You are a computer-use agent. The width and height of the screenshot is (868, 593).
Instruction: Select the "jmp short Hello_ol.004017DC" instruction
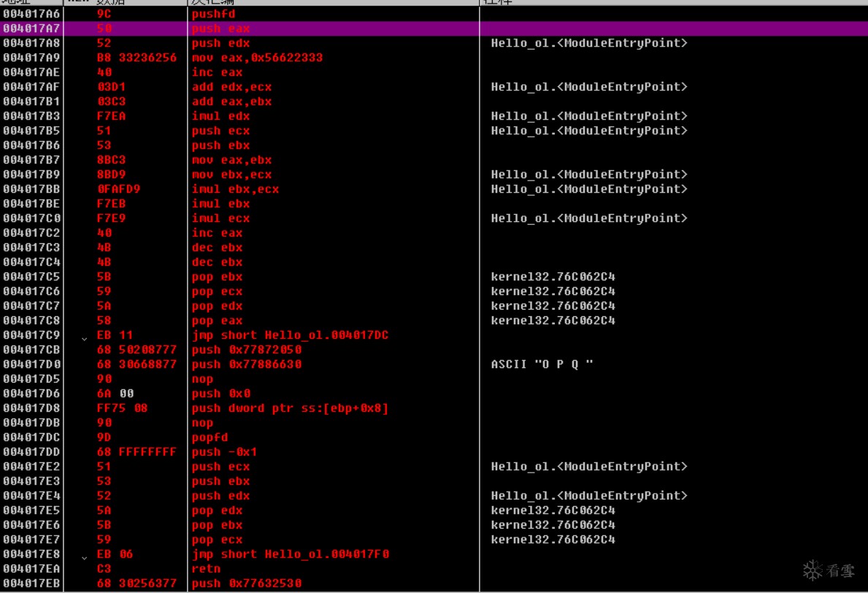tap(290, 335)
